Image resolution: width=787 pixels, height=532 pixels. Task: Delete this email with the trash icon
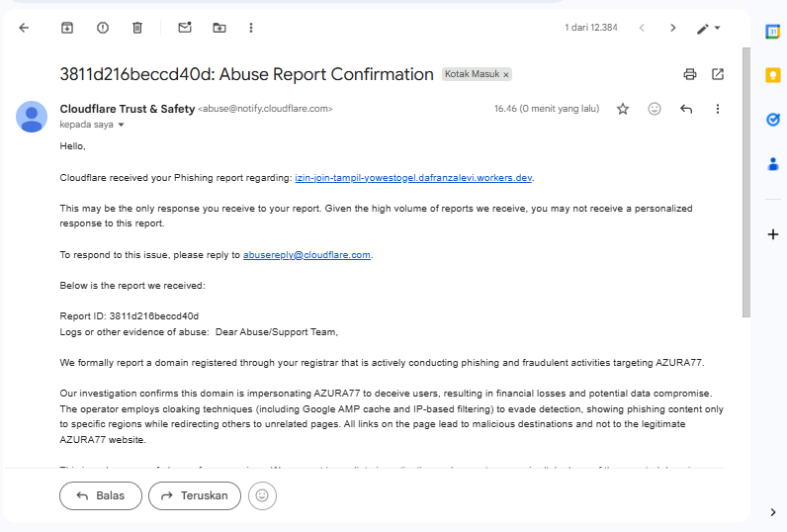(137, 28)
